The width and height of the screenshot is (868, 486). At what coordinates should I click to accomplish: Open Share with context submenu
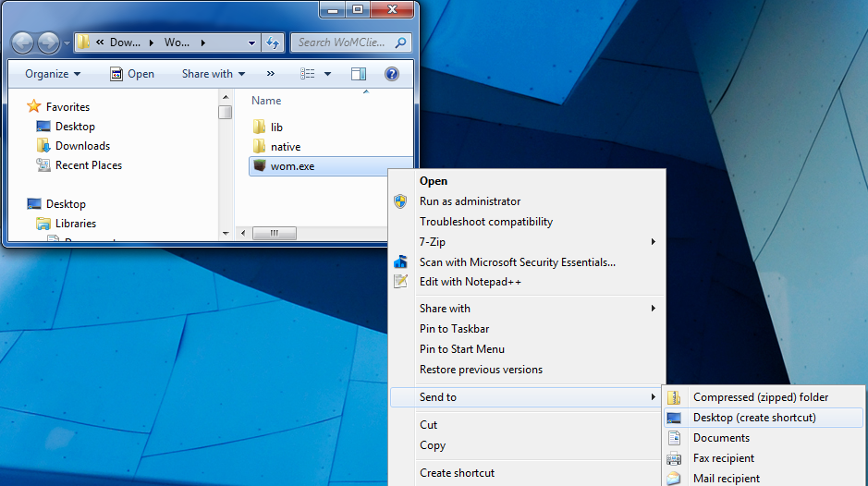pyautogui.click(x=527, y=309)
